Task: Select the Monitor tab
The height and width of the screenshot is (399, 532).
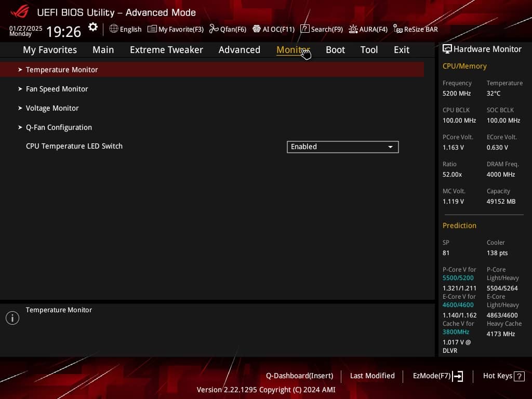Action: (x=293, y=50)
